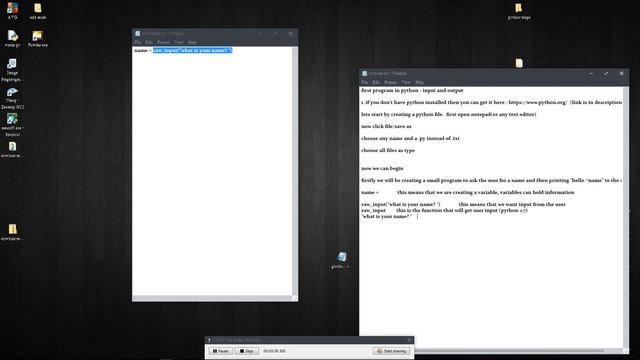Click the last line 'what is your name?' in the right Notepad
Screen dimensions: 640x360
point(387,217)
